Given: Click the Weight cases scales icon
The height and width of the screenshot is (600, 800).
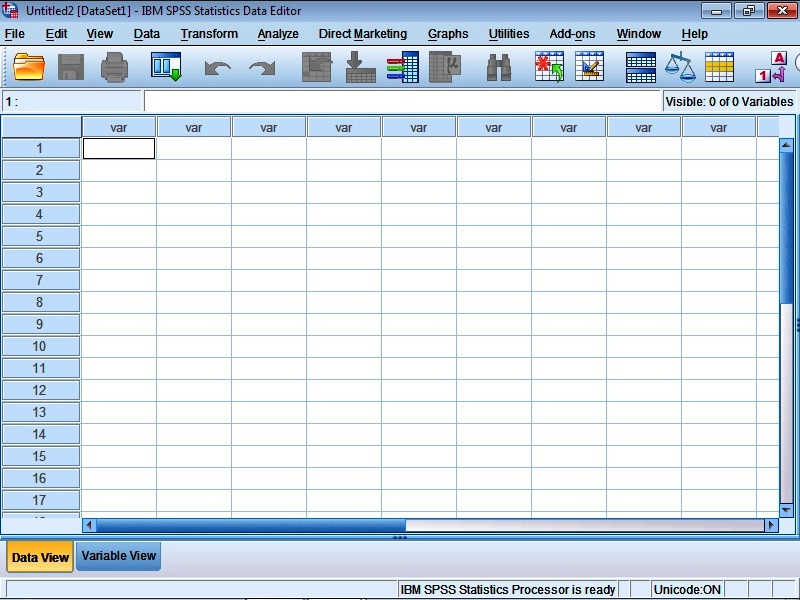Looking at the screenshot, I should coord(681,67).
